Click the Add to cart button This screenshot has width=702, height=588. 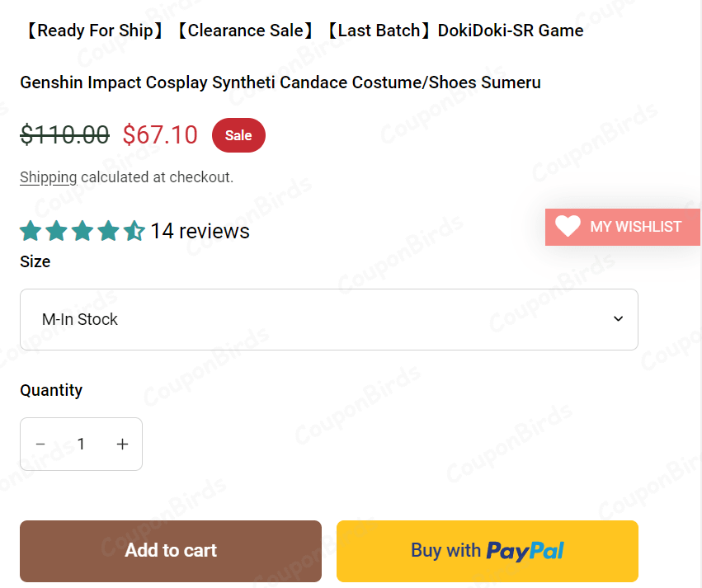[x=171, y=550]
